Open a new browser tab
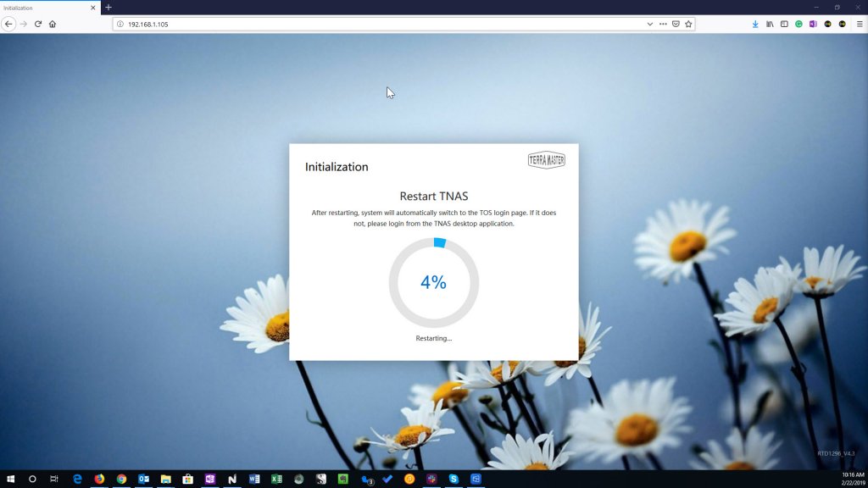 click(x=108, y=8)
